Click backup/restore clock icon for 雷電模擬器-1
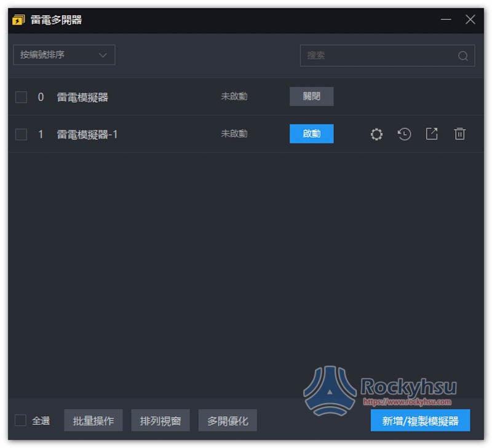The width and height of the screenshot is (492, 448). point(404,134)
